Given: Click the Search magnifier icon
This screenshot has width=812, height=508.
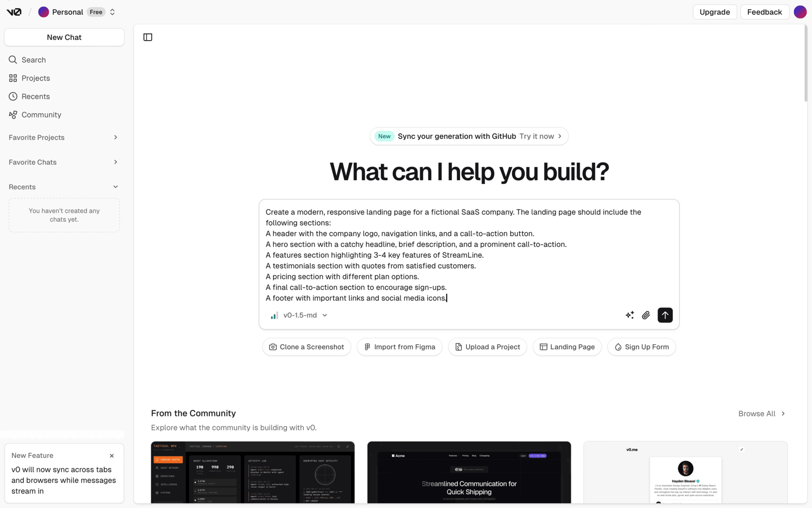Looking at the screenshot, I should pos(13,60).
